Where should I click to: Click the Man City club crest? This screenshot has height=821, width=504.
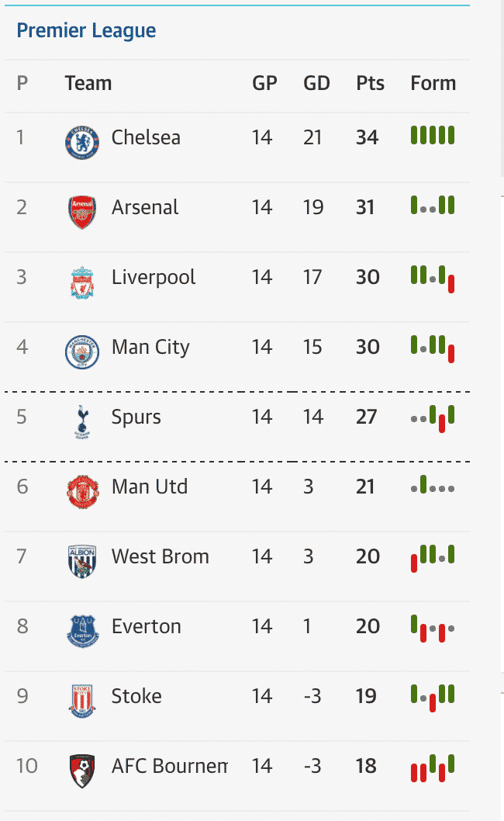(81, 352)
